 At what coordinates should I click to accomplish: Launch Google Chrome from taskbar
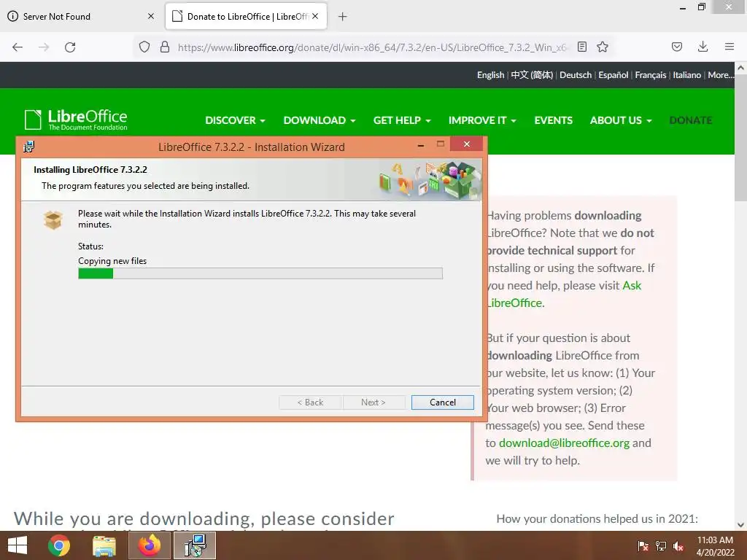click(59, 545)
